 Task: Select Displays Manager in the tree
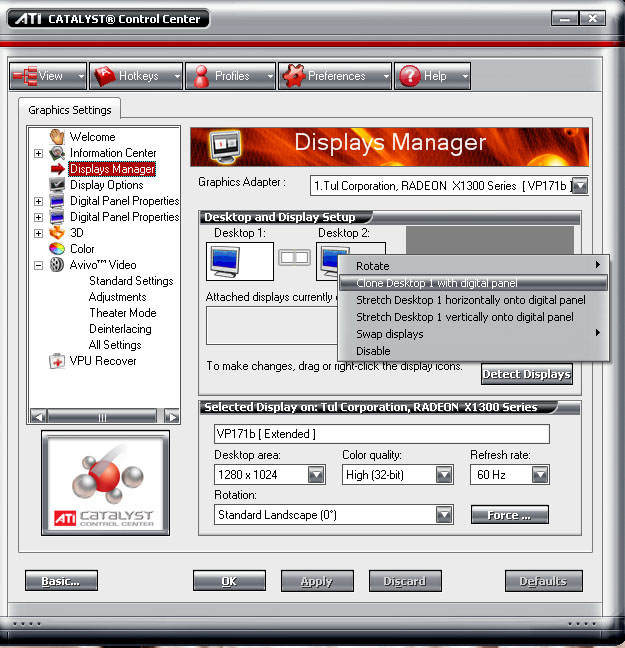tap(112, 169)
